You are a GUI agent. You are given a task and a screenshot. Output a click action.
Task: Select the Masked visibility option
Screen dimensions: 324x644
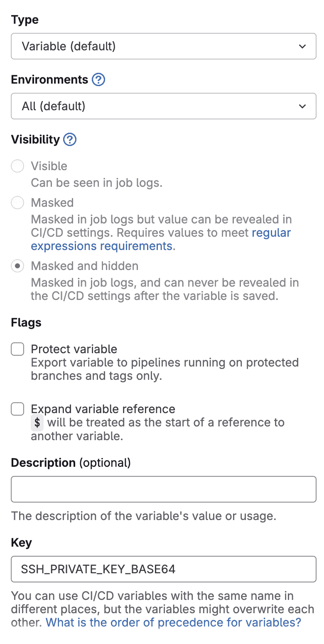[17, 203]
